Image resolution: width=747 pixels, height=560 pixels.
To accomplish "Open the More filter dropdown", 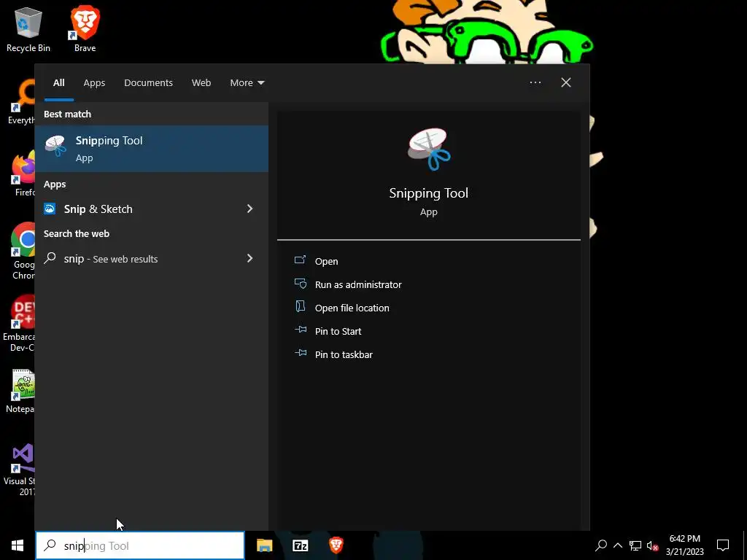I will [x=247, y=83].
